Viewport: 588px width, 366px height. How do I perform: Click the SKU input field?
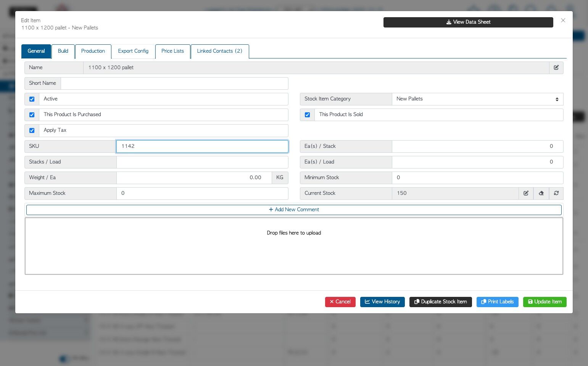pos(202,146)
